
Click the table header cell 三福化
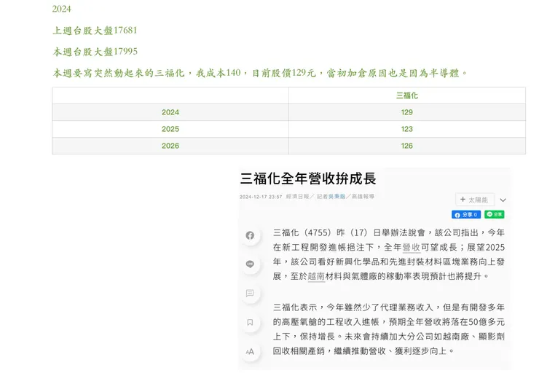click(x=407, y=95)
